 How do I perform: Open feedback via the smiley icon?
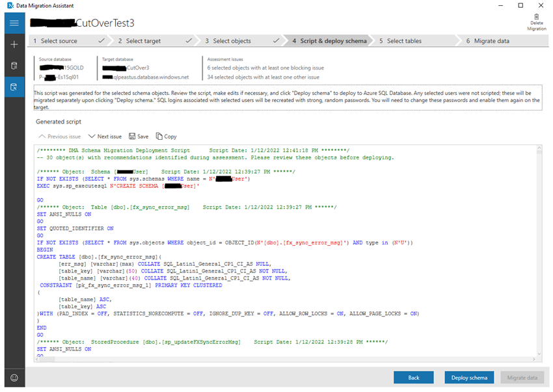(14, 378)
